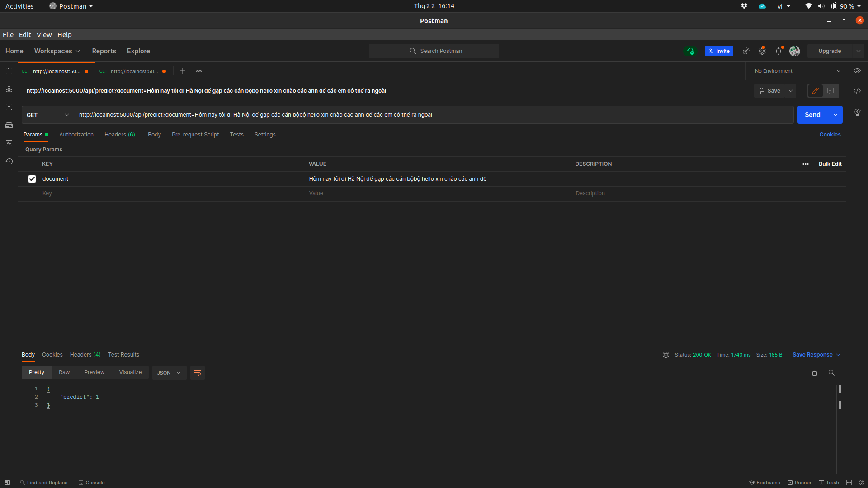The width and height of the screenshot is (868, 488).
Task: Toggle word wrap icon in response
Action: 197,373
